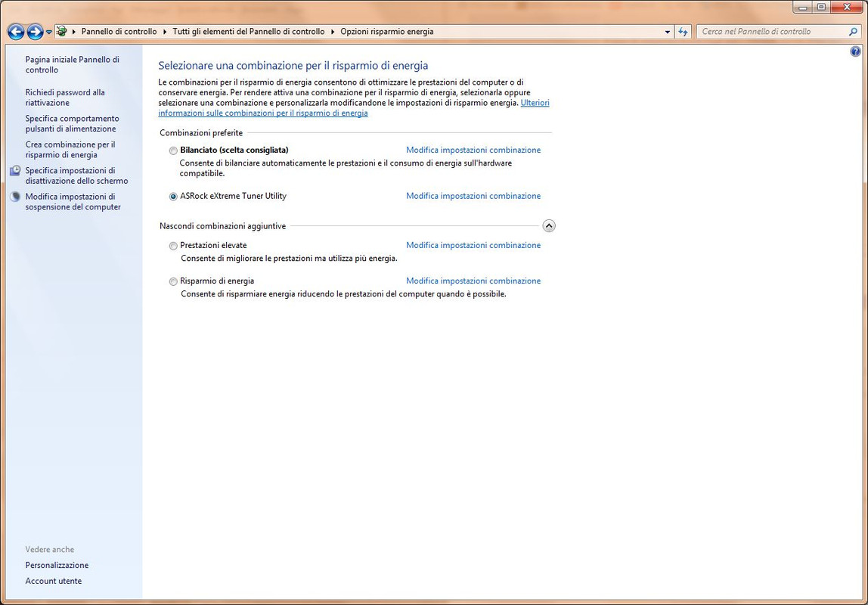Modify plan settings for Risparmio di energia

click(473, 281)
